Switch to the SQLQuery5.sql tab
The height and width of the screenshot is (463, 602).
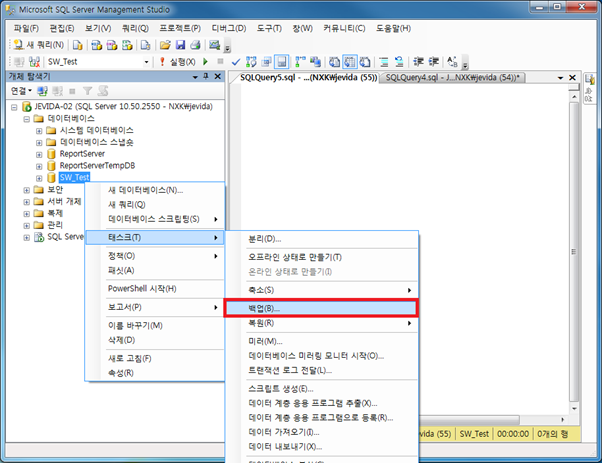coord(308,77)
